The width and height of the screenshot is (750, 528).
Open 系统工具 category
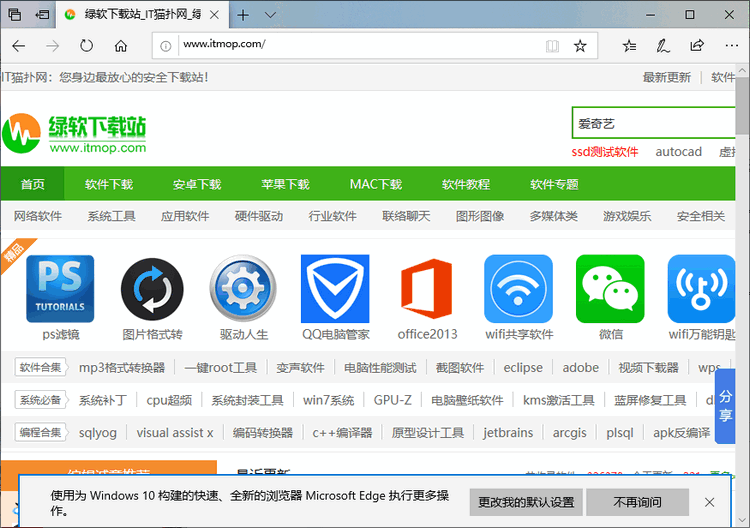[x=111, y=216]
